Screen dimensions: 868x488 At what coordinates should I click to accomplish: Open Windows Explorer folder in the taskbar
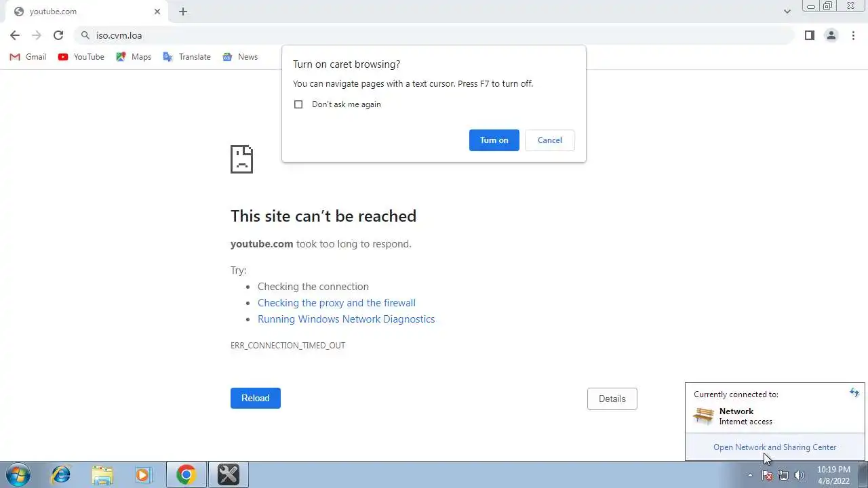(x=102, y=475)
